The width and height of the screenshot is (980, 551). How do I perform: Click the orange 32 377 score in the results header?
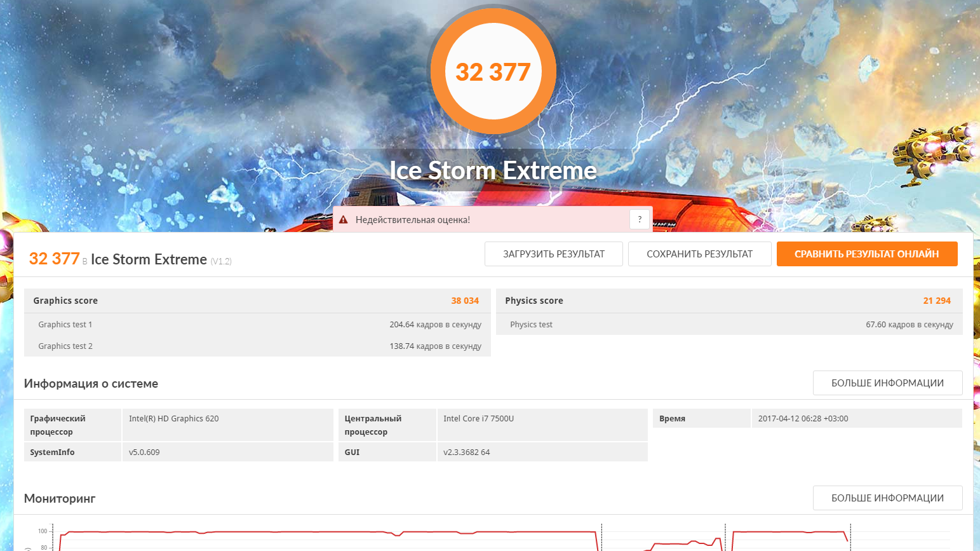54,259
